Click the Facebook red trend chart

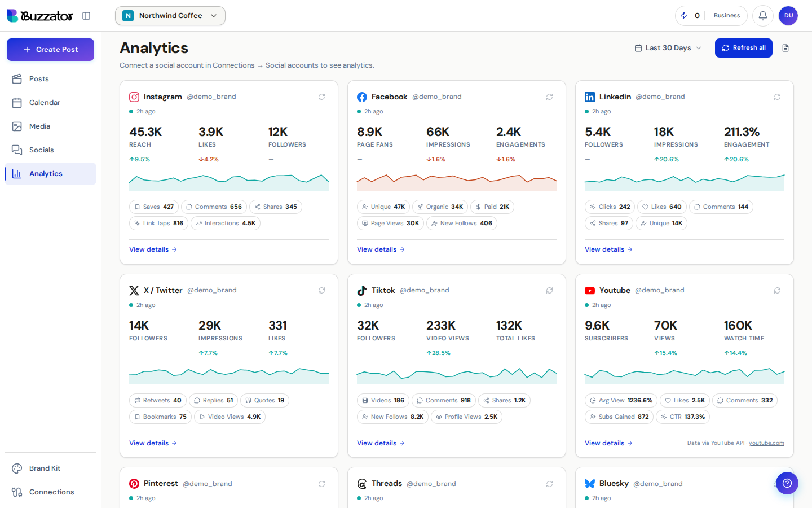pyautogui.click(x=457, y=182)
